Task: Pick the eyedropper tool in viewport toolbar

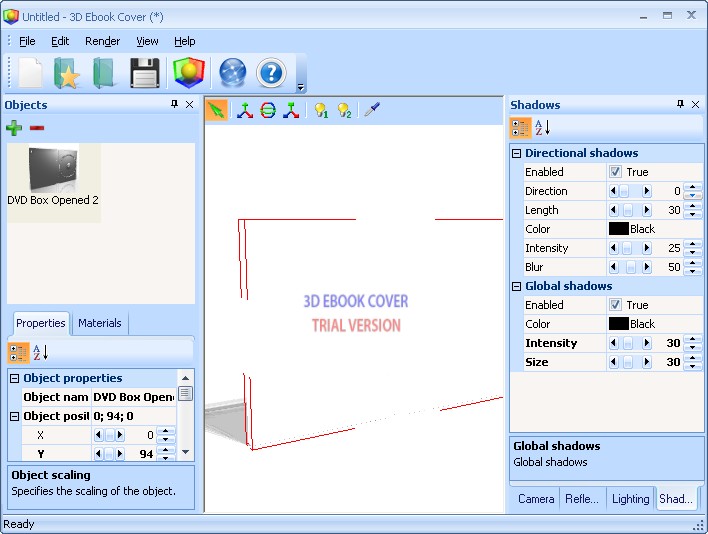Action: point(371,110)
